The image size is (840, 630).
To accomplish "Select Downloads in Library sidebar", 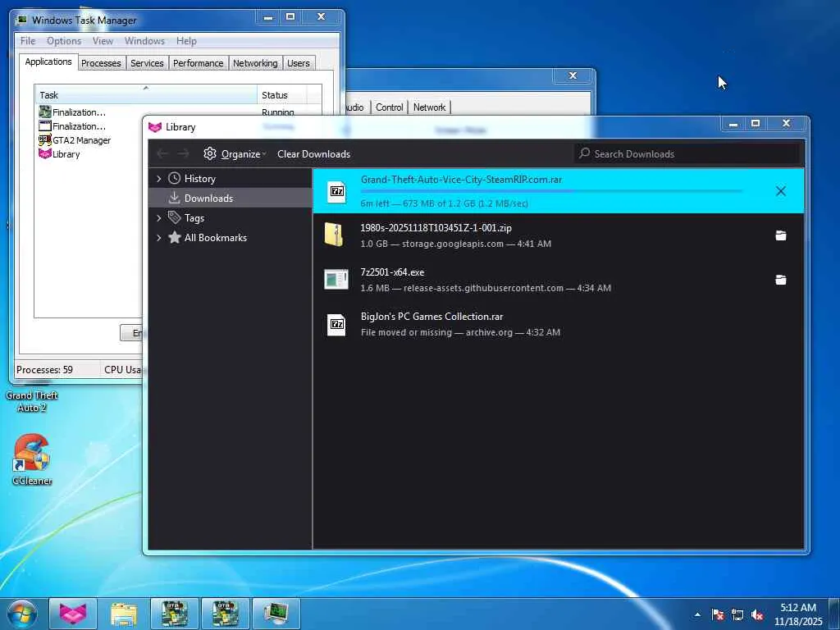I will [x=231, y=199].
